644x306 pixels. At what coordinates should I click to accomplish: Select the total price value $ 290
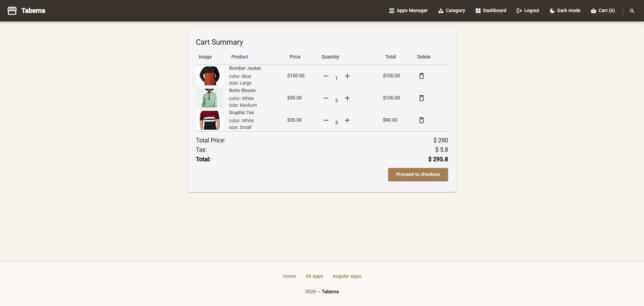point(440,140)
